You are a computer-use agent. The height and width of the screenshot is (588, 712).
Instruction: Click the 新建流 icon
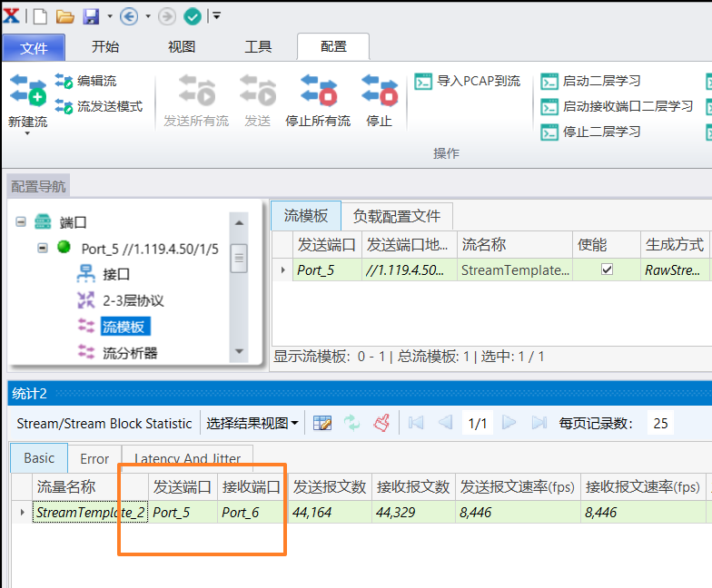click(x=28, y=89)
